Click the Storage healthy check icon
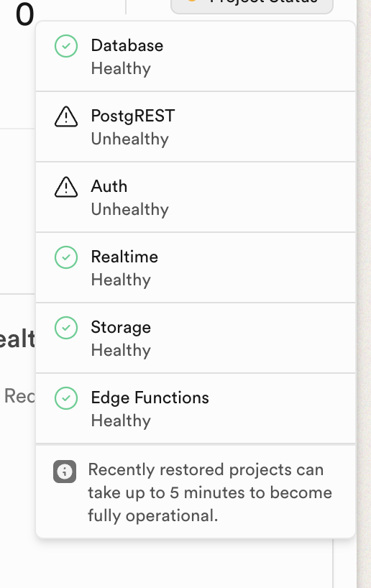The image size is (371, 588). click(66, 328)
